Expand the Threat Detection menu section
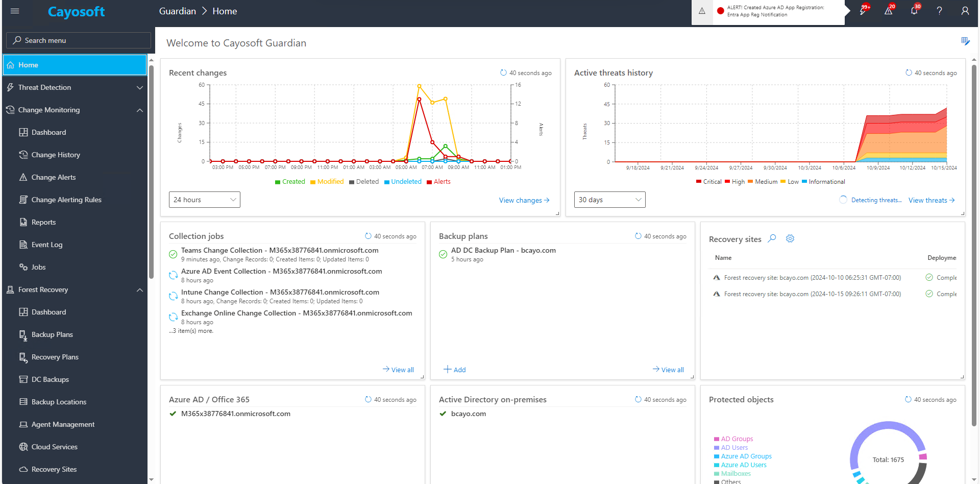980x484 pixels. click(75, 87)
